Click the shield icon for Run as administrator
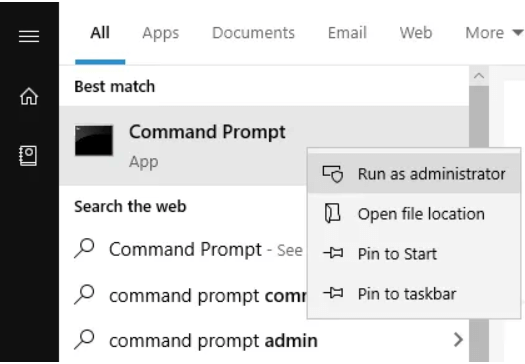This screenshot has width=525, height=364. click(x=333, y=174)
